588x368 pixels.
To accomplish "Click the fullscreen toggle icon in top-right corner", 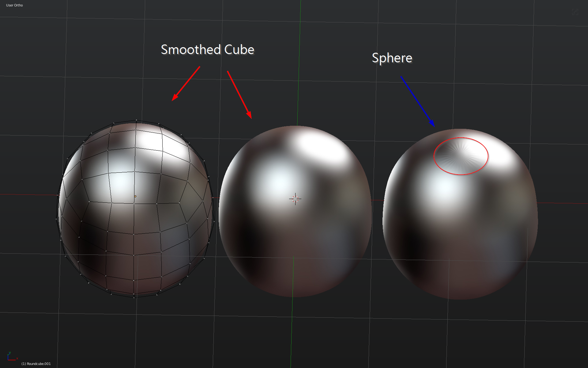I will coord(575,12).
